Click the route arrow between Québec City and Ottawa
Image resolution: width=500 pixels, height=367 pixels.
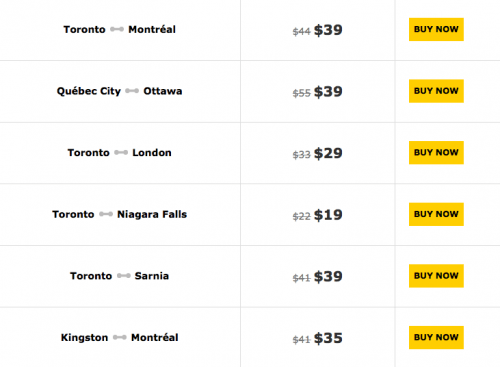click(132, 91)
